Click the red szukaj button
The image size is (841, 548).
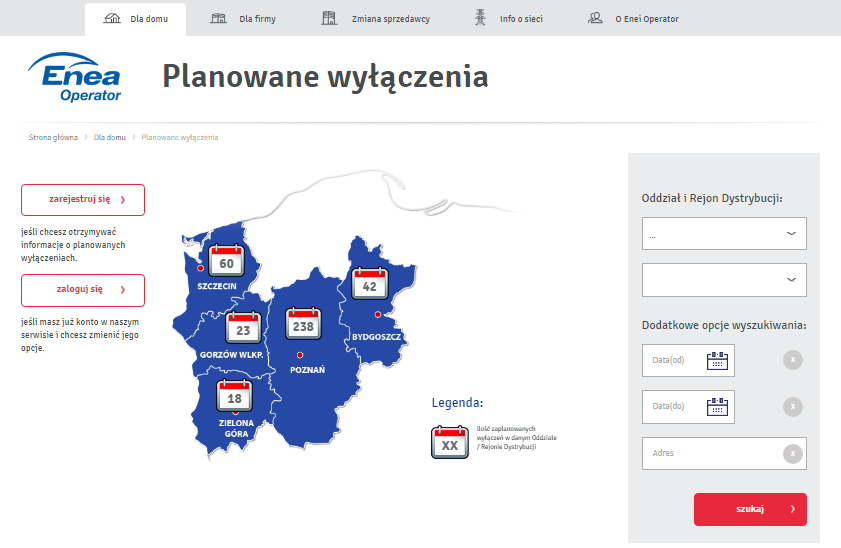[x=750, y=509]
